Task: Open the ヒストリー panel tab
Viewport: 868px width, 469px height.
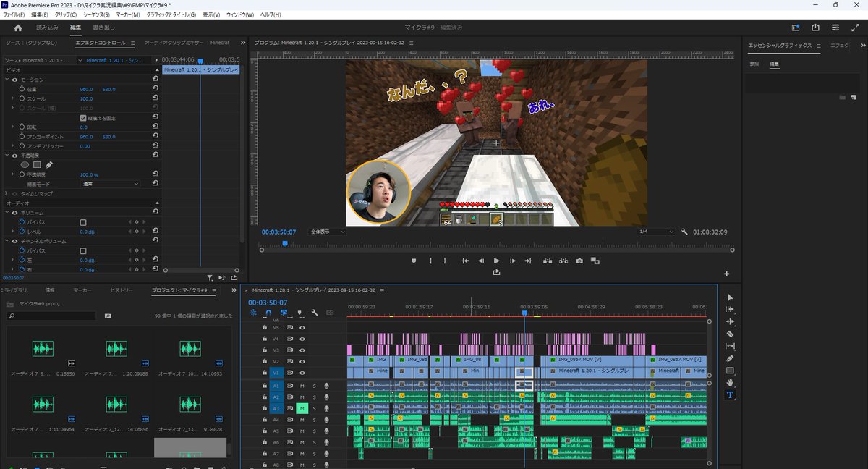Action: pyautogui.click(x=122, y=290)
